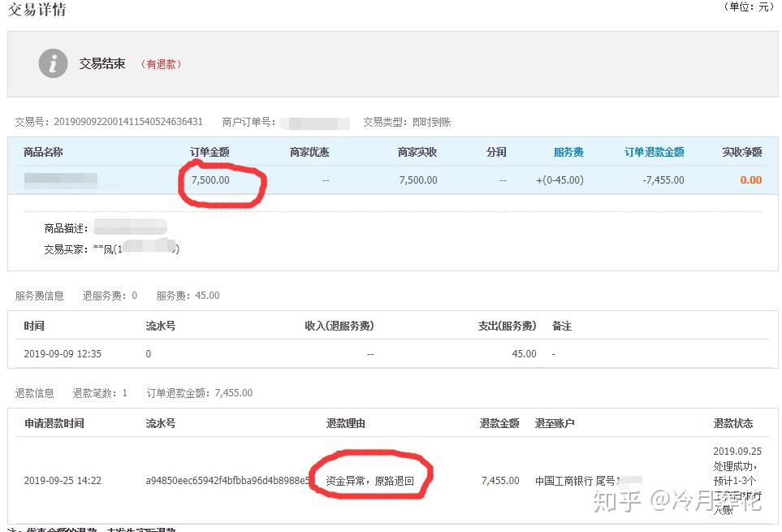
Task: Select the 服务费：45.00 summary text
Action: [x=188, y=296]
